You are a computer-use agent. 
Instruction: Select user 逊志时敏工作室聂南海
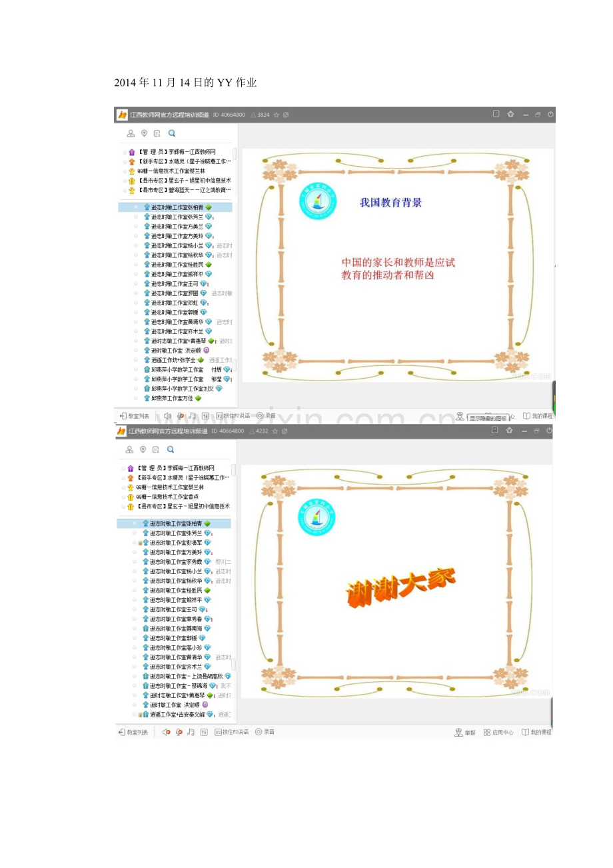(x=177, y=629)
